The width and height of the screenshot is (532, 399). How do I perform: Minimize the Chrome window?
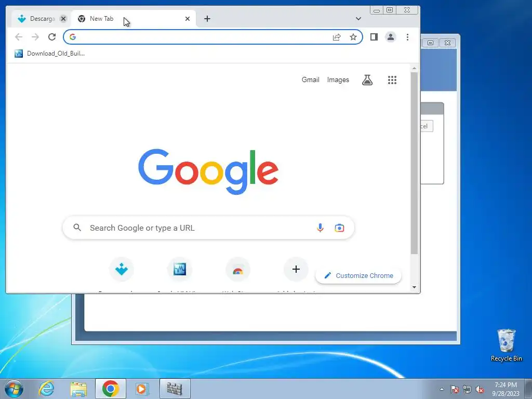pyautogui.click(x=377, y=10)
